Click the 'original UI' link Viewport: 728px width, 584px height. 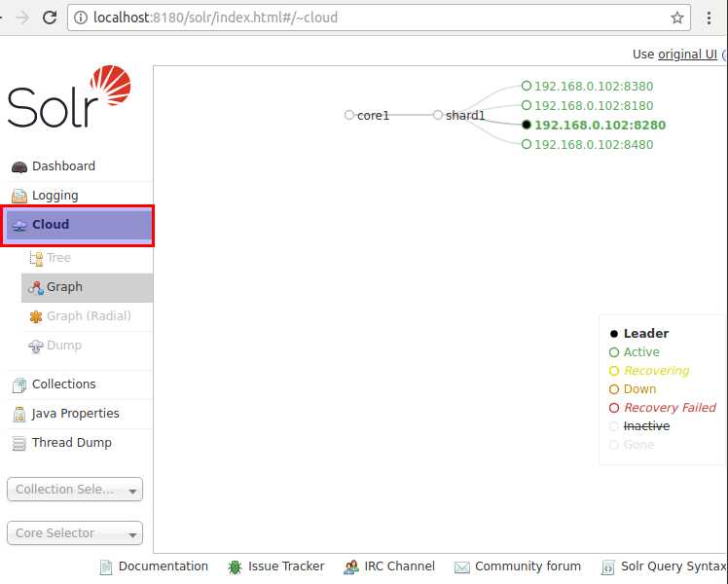click(687, 55)
